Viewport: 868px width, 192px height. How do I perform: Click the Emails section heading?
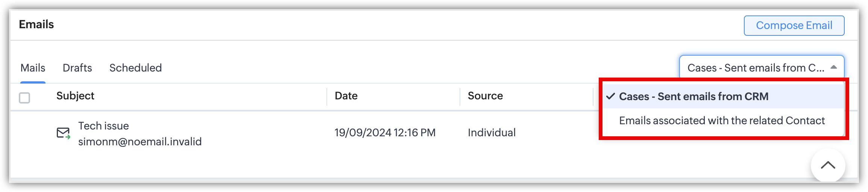(x=36, y=24)
